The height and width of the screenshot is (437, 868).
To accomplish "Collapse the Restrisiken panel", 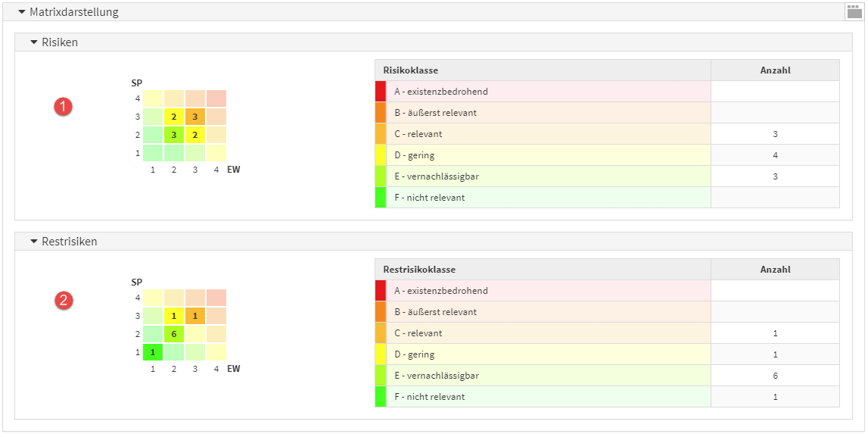I will pyautogui.click(x=34, y=242).
